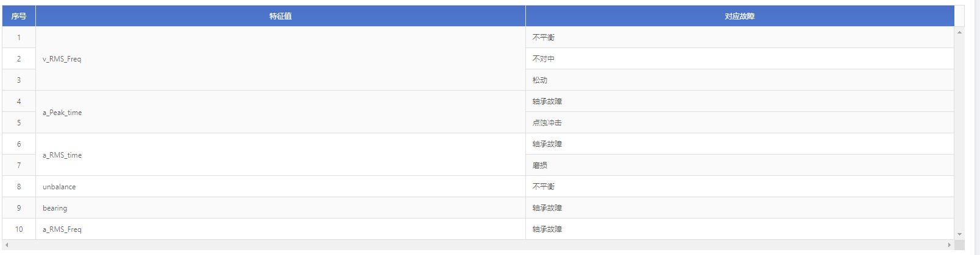980x255 pixels.
Task: Click the 特征值 column header
Action: pos(280,16)
